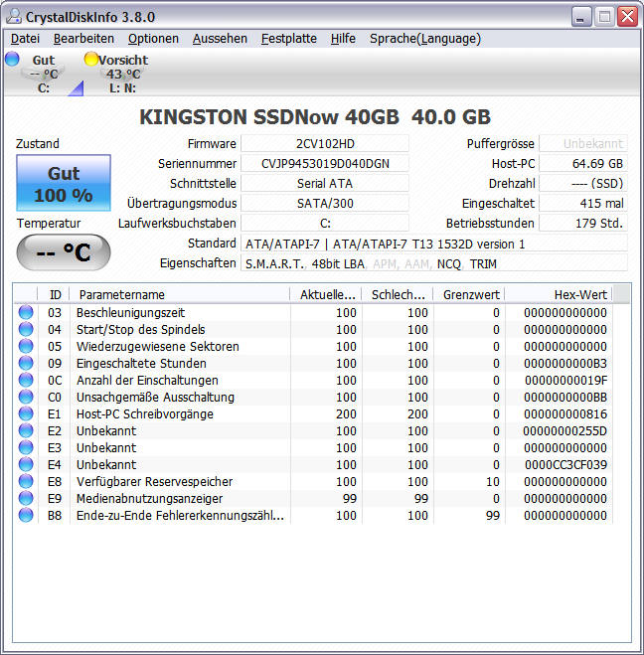Viewport: 644px width, 655px height.
Task: Open the Datei menu
Action: 25,39
